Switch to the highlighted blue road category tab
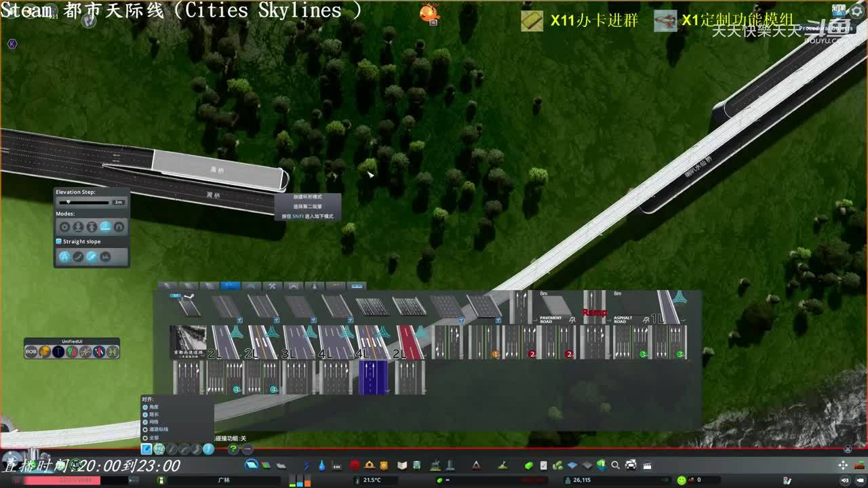This screenshot has height=488, width=868. [230, 286]
